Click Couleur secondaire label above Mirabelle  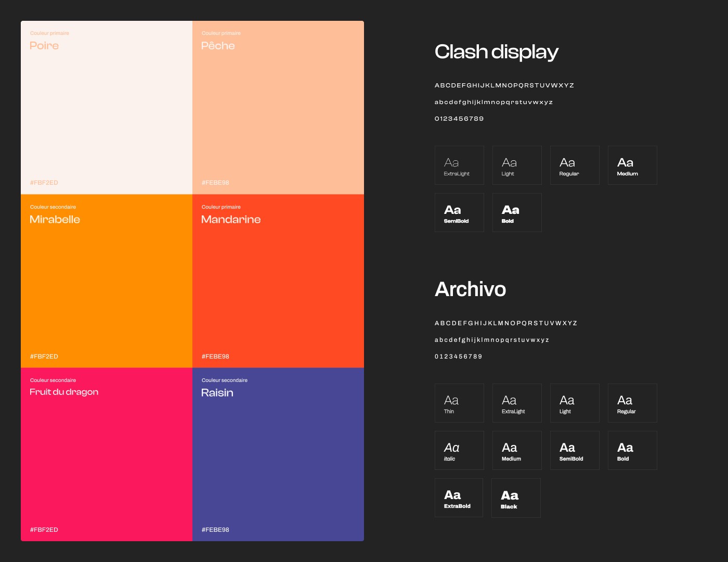(53, 207)
